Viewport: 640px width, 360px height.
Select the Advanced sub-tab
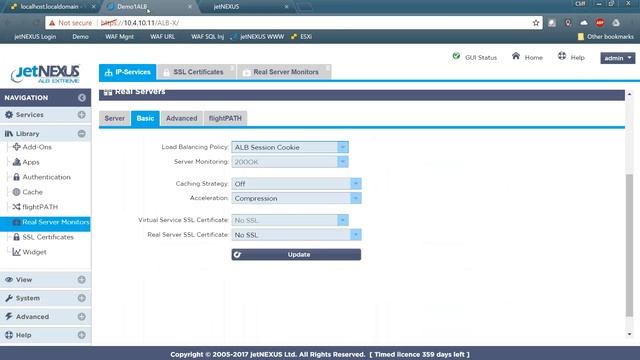(x=182, y=118)
